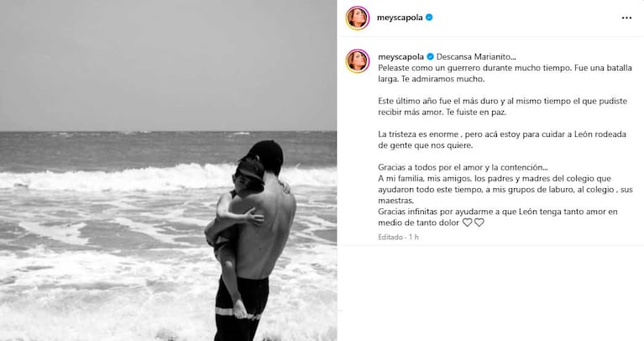Image resolution: width=644 pixels, height=341 pixels.
Task: Click the header profile avatar picture
Action: coord(358,18)
